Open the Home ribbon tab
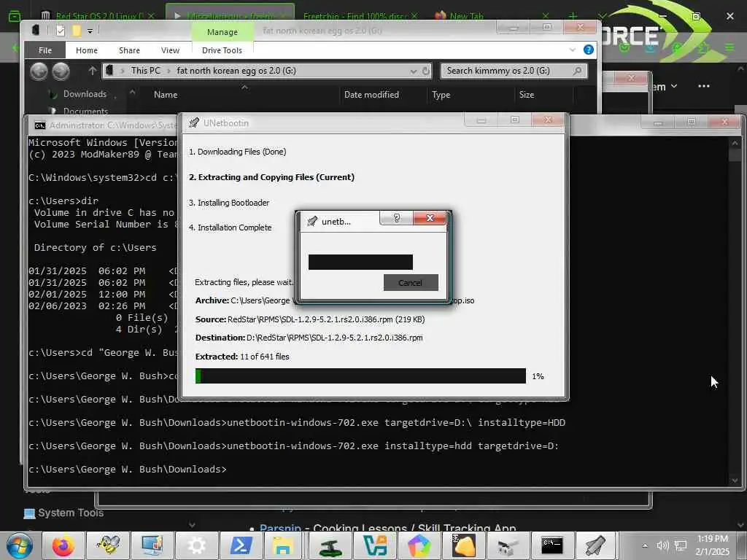Screen dimensions: 747x560 click(87, 50)
